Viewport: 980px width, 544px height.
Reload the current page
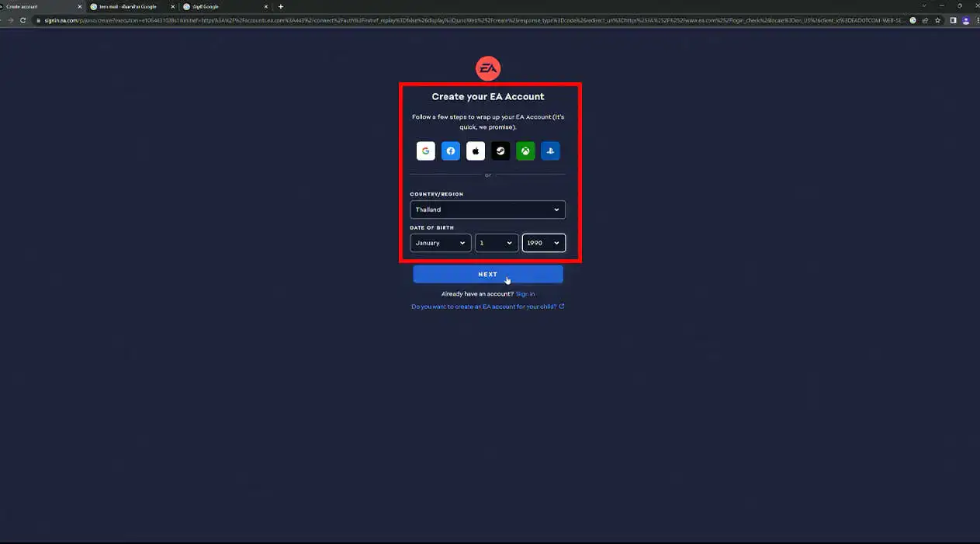pos(24,20)
